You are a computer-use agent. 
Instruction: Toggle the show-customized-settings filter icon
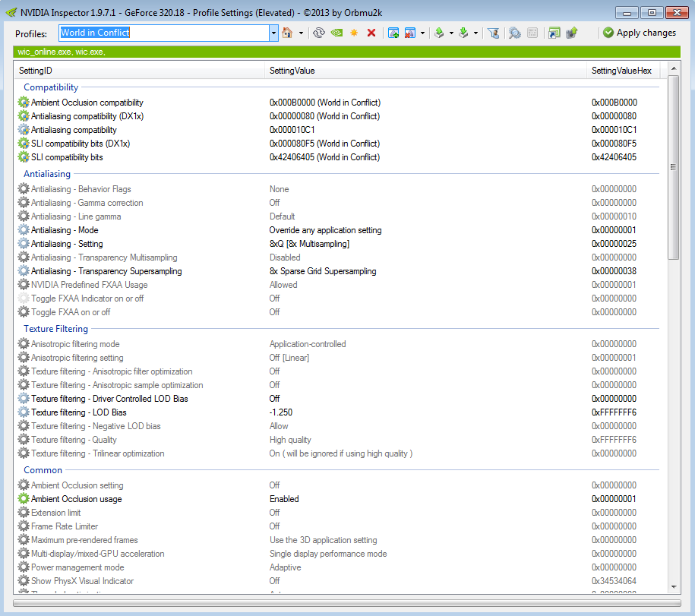[x=493, y=33]
